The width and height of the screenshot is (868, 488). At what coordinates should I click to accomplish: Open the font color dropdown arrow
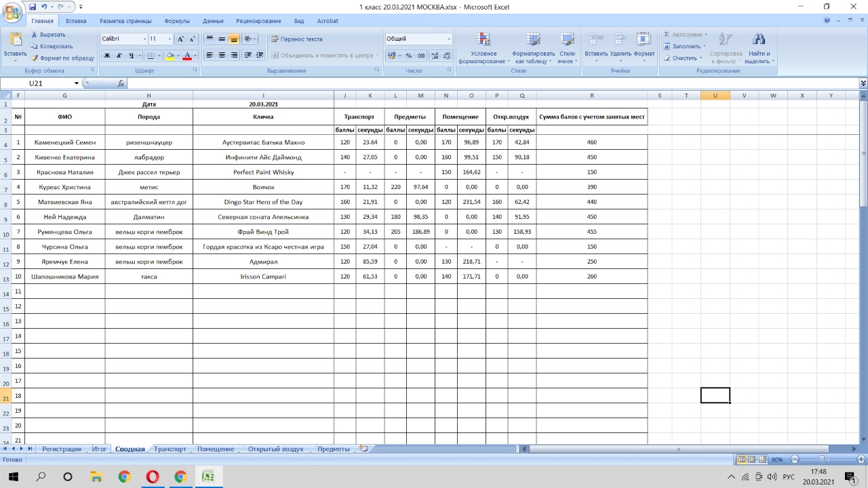196,56
